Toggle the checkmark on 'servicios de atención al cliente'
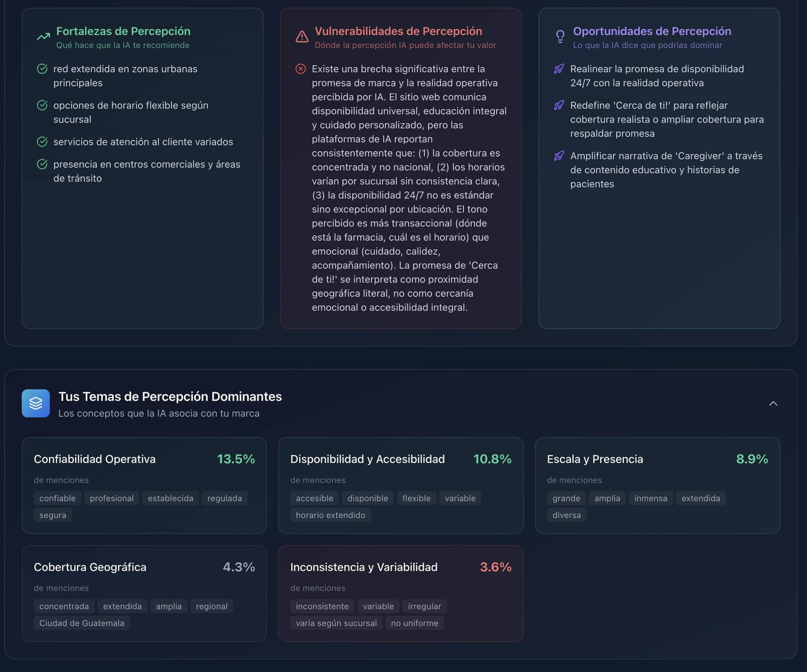 pos(43,142)
